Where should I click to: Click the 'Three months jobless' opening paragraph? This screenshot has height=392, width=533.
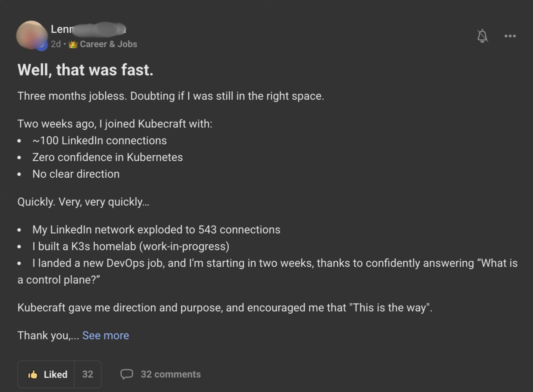click(171, 96)
